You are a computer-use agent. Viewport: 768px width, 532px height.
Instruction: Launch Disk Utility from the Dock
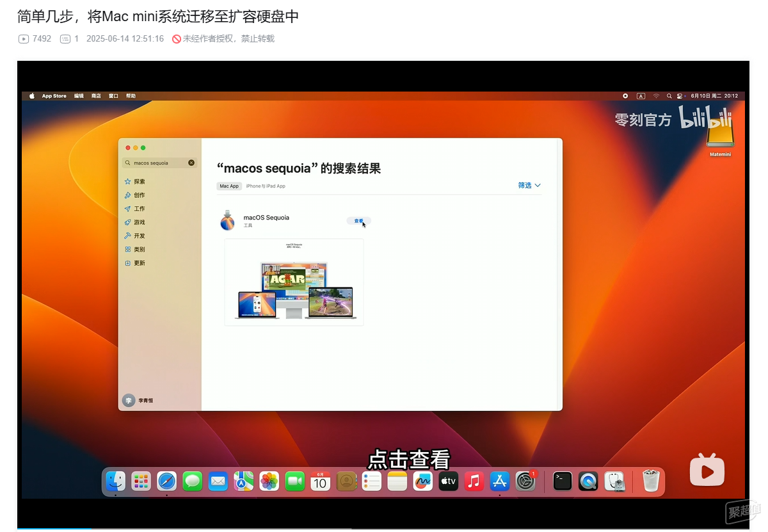pos(615,481)
